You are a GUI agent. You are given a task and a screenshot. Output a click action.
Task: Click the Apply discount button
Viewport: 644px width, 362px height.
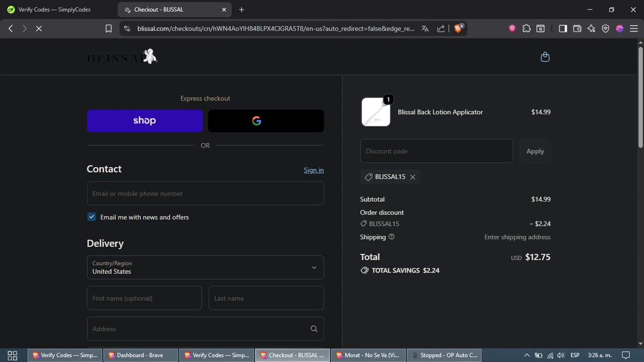tap(535, 151)
